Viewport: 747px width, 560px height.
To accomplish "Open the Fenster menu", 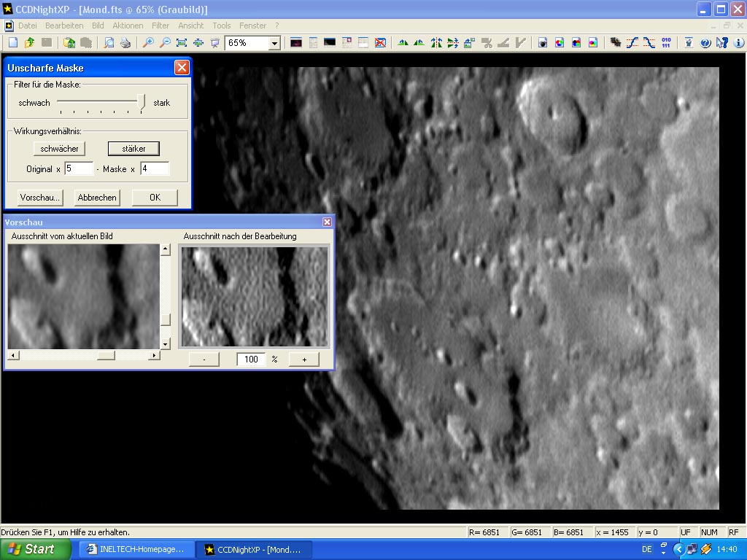I will pos(252,26).
